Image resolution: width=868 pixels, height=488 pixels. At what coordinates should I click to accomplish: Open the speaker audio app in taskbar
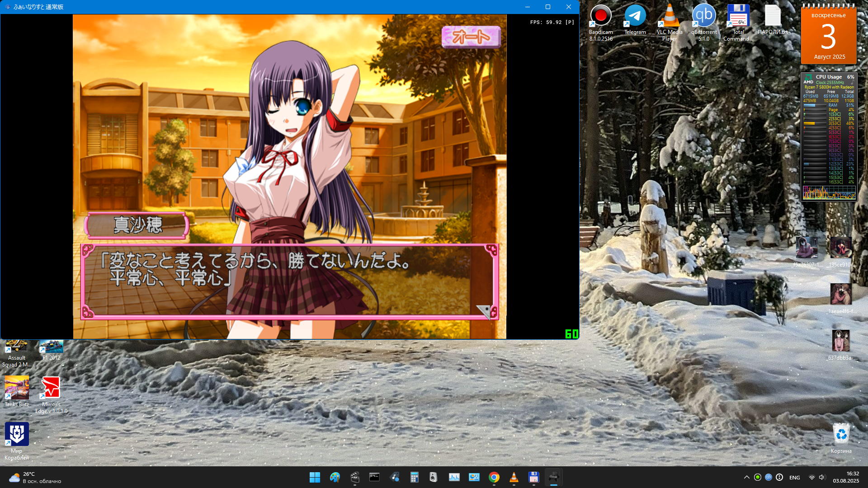(x=434, y=477)
